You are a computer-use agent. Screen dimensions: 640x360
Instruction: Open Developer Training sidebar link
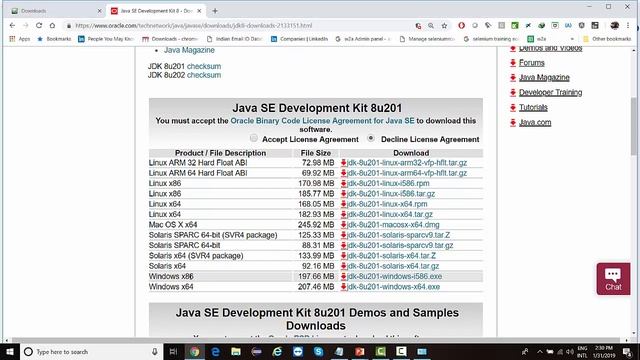(550, 93)
